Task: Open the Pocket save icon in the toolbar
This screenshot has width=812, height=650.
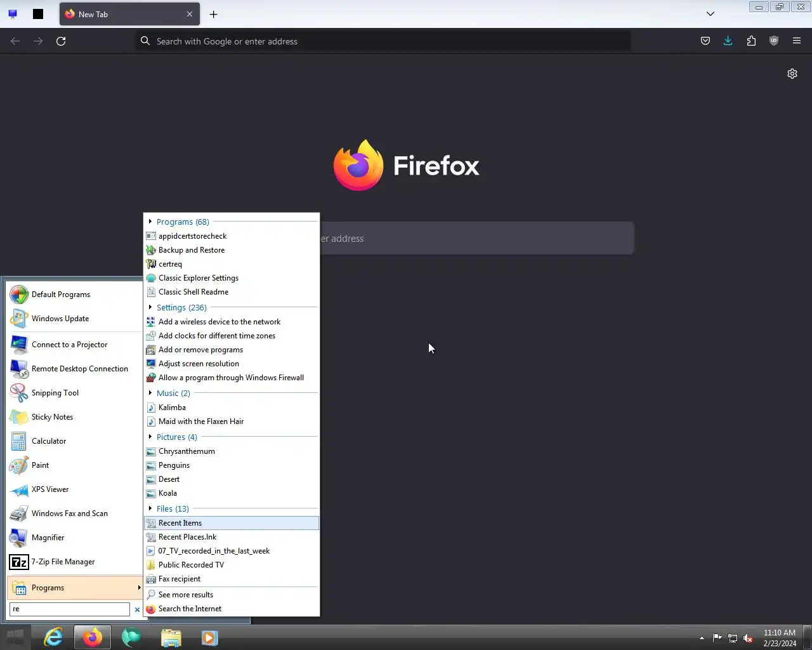Action: [705, 41]
